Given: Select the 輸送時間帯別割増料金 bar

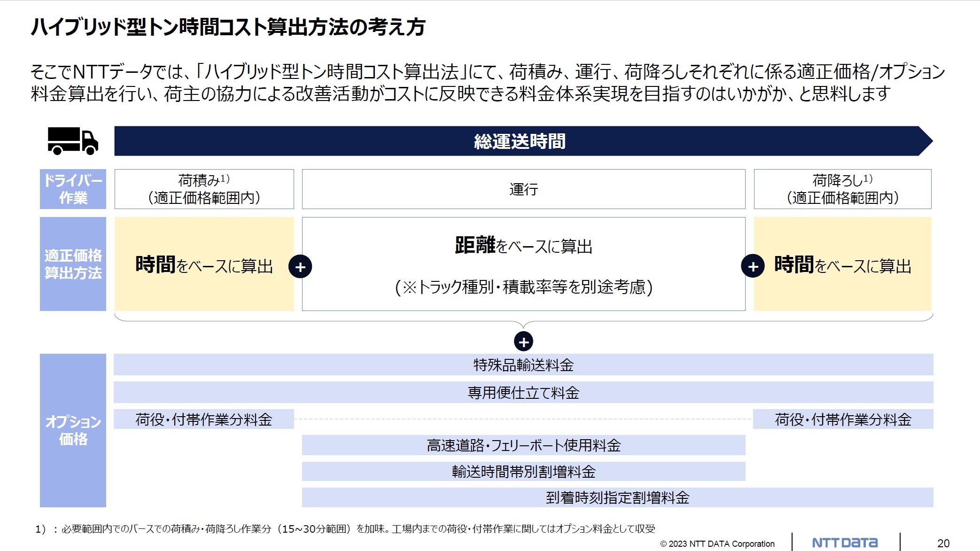Looking at the screenshot, I should tap(523, 471).
